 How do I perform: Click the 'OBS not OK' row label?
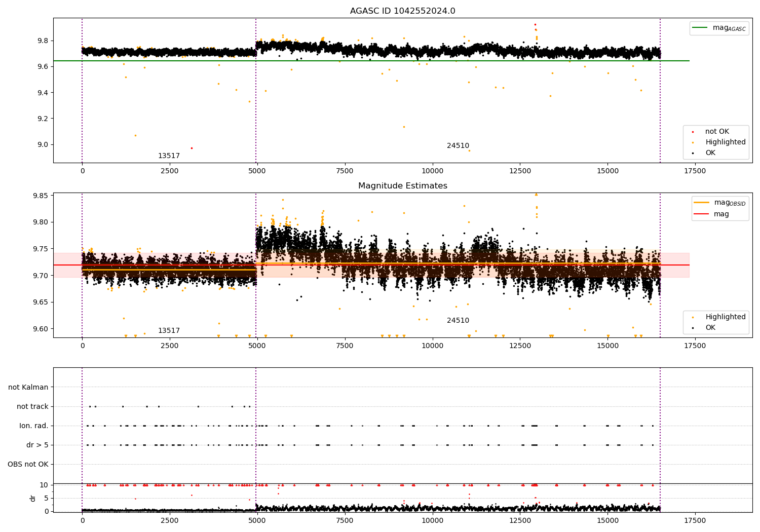(x=28, y=464)
